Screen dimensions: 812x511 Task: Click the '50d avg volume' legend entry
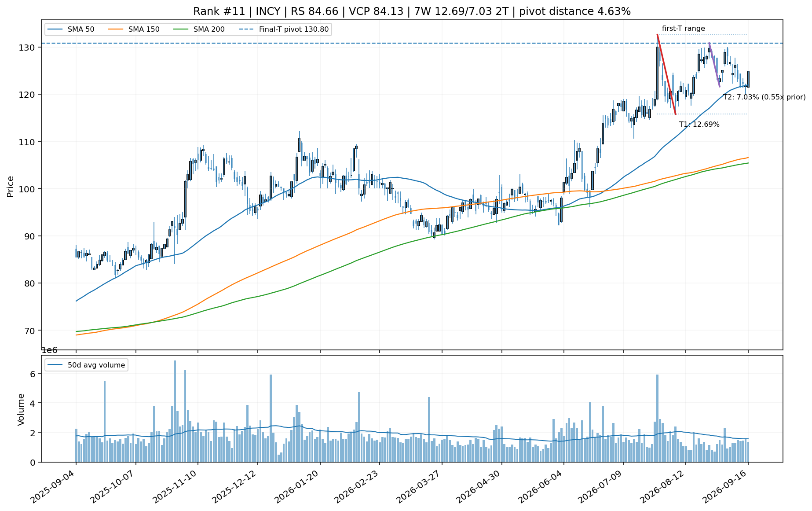86,365
